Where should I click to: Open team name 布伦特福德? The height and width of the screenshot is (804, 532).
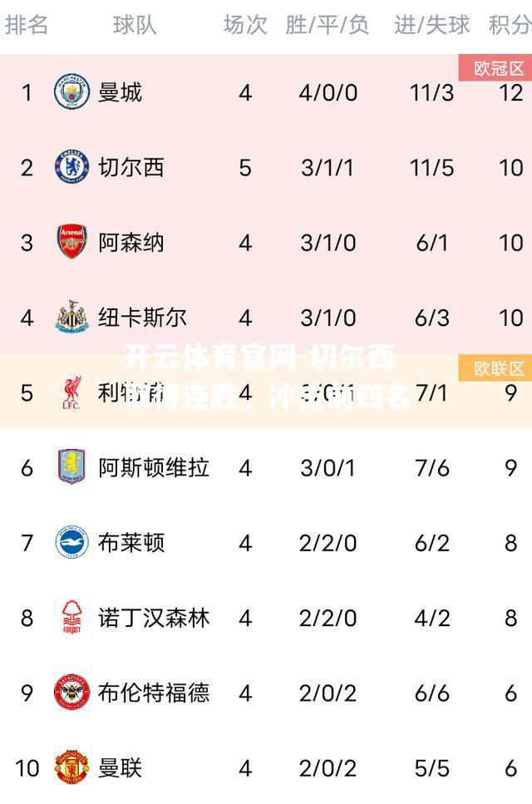tap(154, 693)
